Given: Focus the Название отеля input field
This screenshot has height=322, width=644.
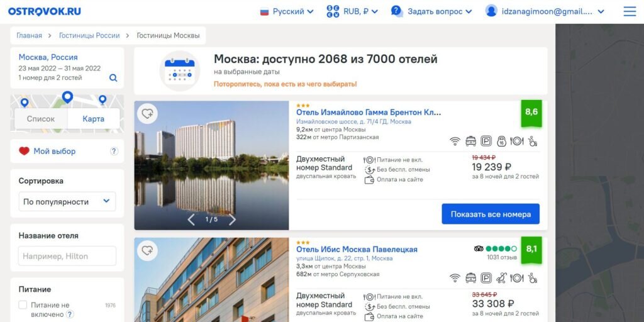Looking at the screenshot, I should tap(67, 256).
